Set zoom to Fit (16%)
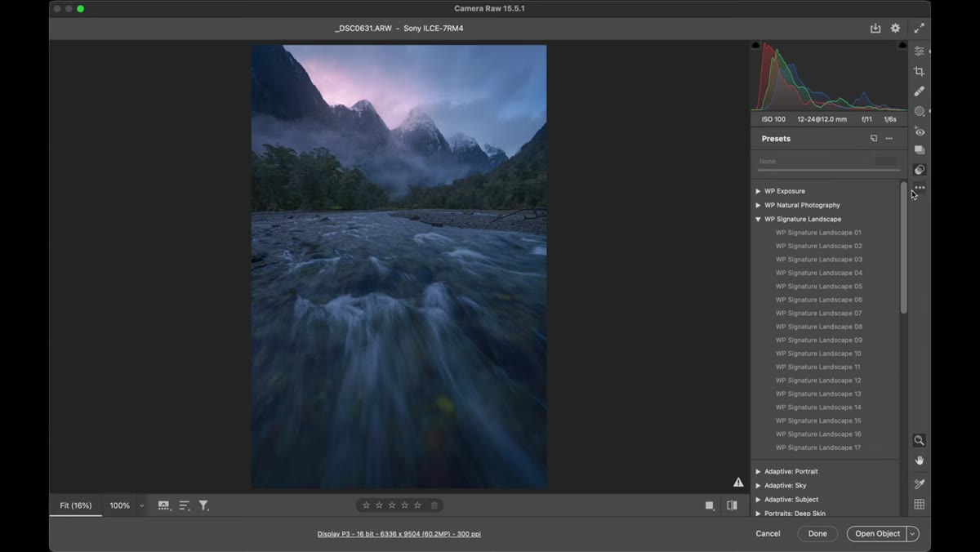980x552 pixels. [76, 505]
